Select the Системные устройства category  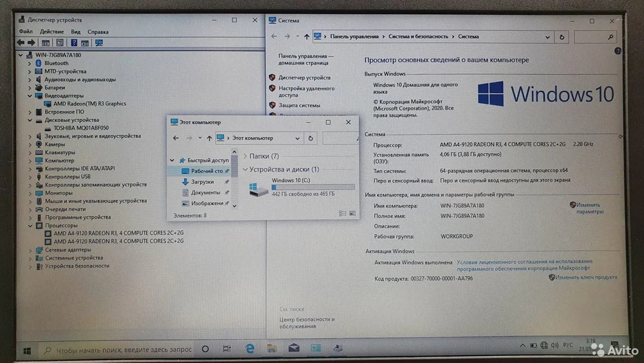pyautogui.click(x=74, y=258)
